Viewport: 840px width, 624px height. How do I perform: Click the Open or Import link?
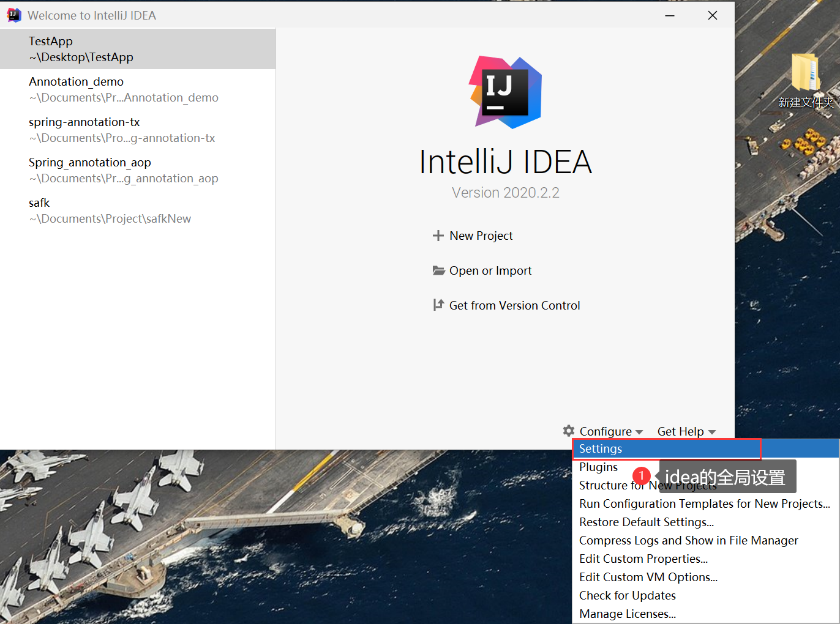[x=490, y=270]
